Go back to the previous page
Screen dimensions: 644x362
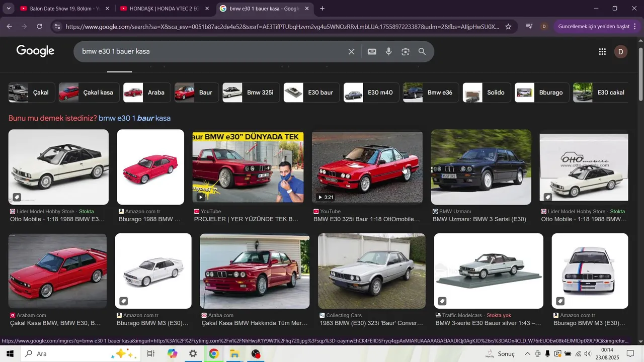9,27
